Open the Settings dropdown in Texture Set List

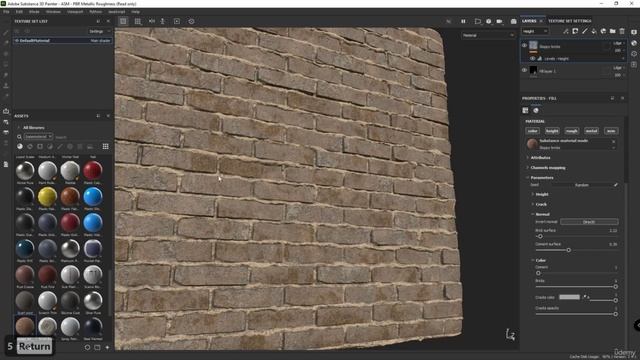(99, 31)
